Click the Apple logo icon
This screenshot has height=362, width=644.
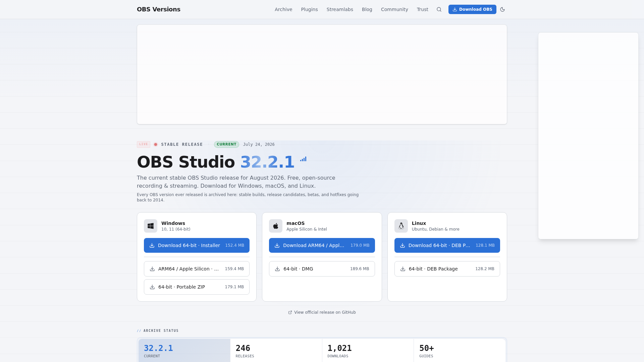pos(276,226)
